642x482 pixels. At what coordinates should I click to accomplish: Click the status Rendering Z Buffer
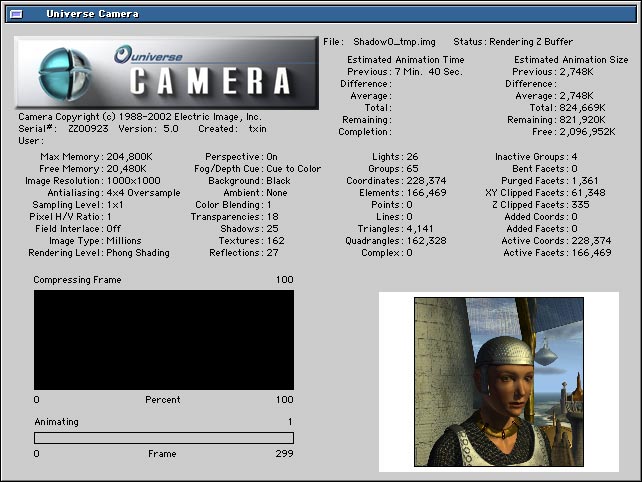click(x=531, y=42)
